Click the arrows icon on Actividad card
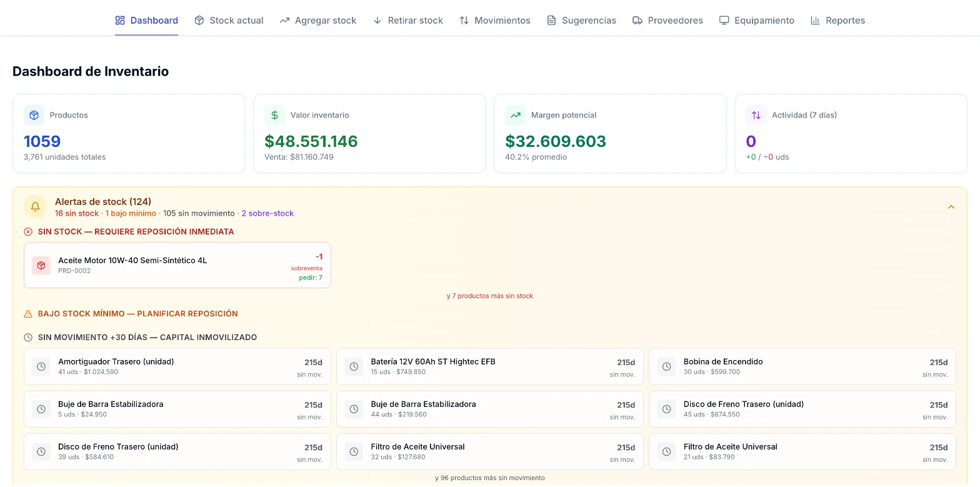 point(756,115)
